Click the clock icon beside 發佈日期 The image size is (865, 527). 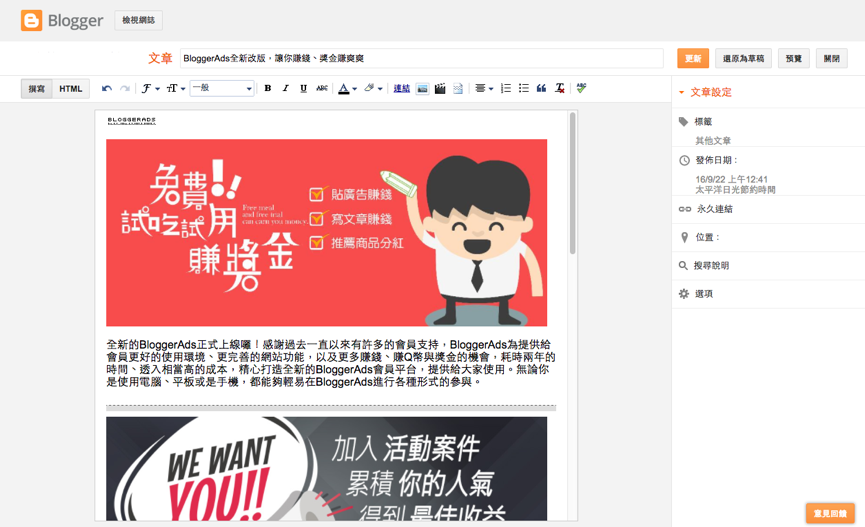click(684, 160)
